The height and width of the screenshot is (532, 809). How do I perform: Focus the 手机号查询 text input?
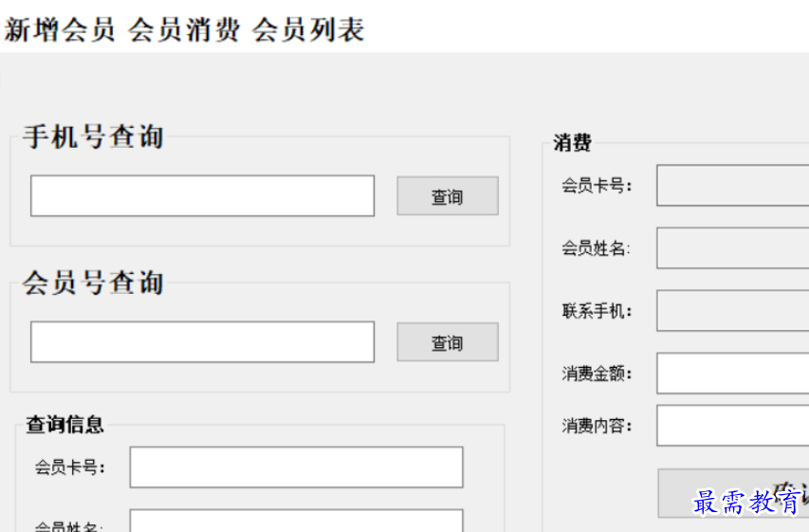point(202,195)
